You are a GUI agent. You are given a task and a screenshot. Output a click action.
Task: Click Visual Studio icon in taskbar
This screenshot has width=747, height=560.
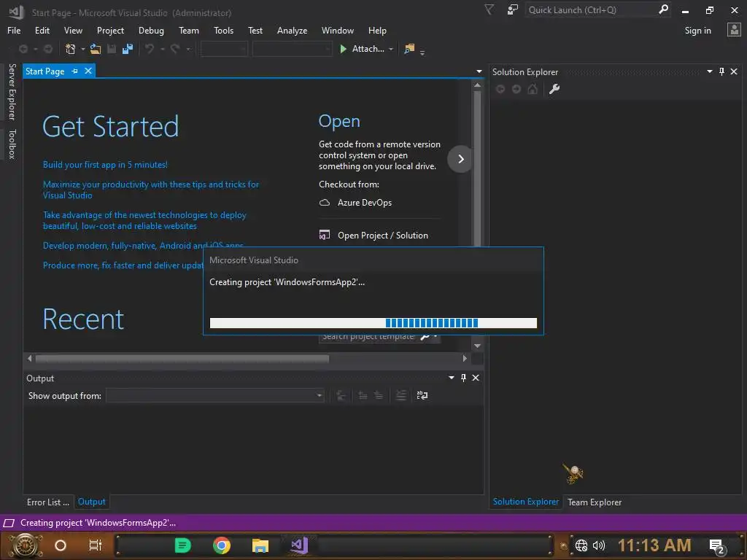tap(300, 545)
